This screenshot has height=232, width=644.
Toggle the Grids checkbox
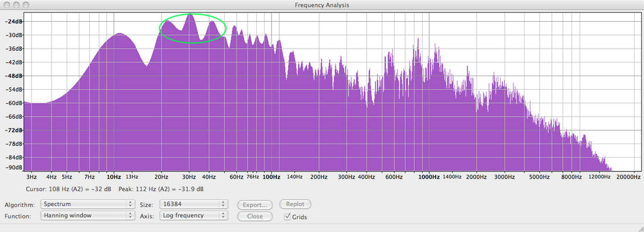tap(287, 216)
